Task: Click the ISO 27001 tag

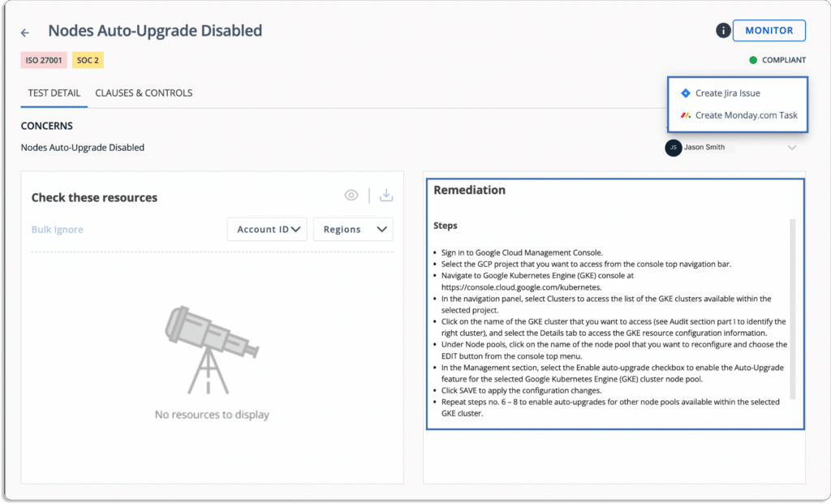Action: (44, 60)
